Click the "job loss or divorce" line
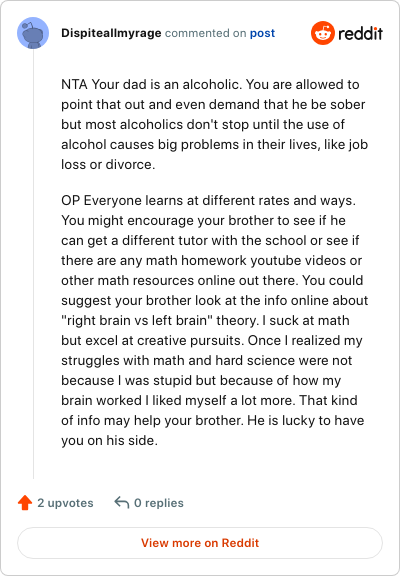Screen dimensions: 400x576 coord(108,165)
